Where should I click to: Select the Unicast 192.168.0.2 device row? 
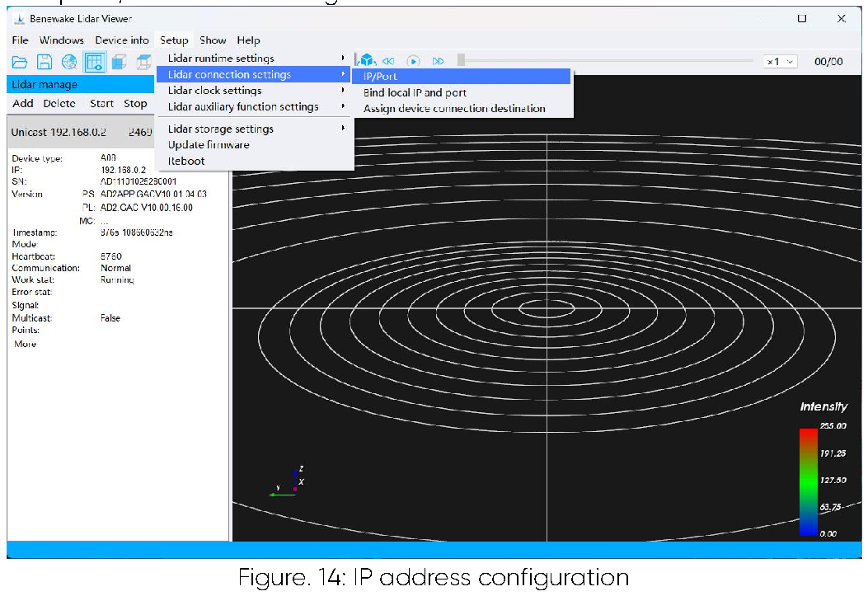pyautogui.click(x=81, y=132)
